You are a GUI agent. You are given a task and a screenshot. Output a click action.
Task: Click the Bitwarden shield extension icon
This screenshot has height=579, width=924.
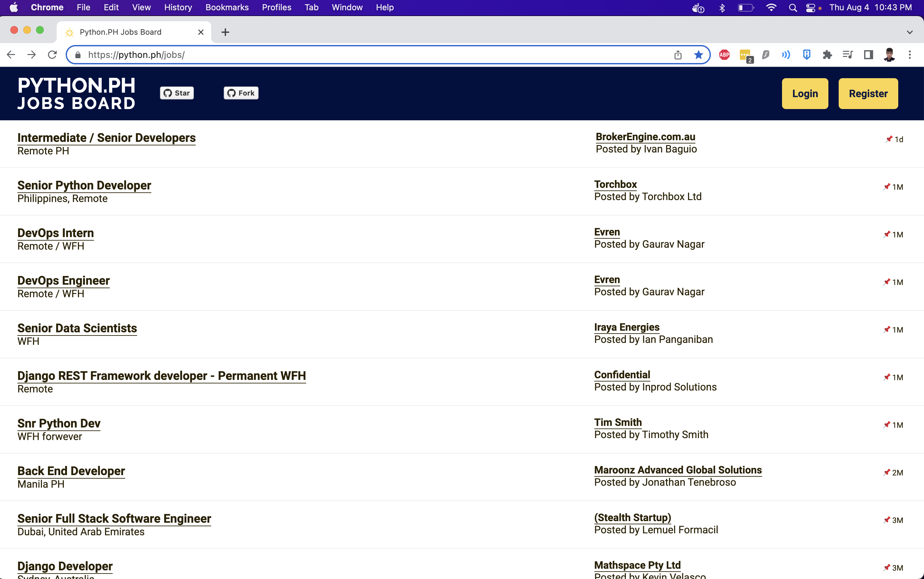tap(806, 55)
